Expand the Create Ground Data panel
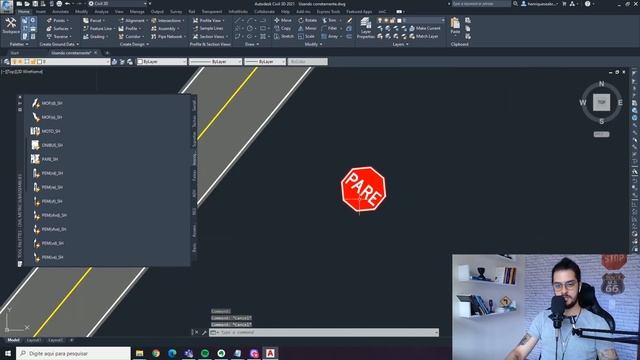The width and height of the screenshot is (640, 360). (59, 44)
